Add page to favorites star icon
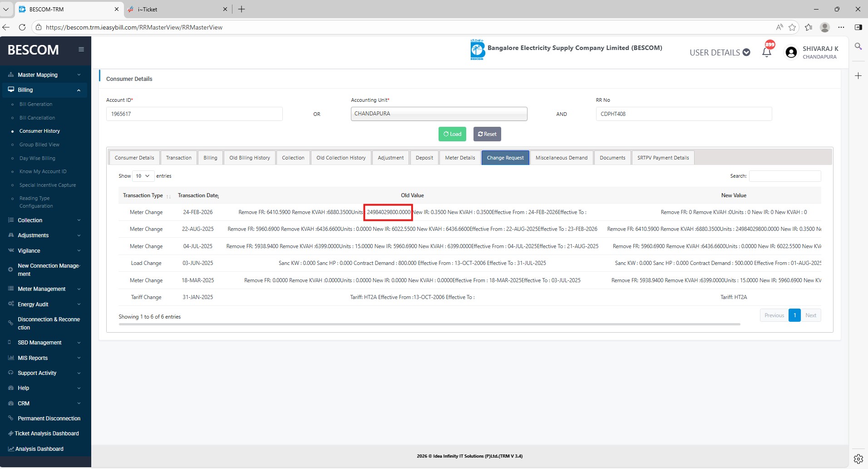868x469 pixels. point(792,27)
